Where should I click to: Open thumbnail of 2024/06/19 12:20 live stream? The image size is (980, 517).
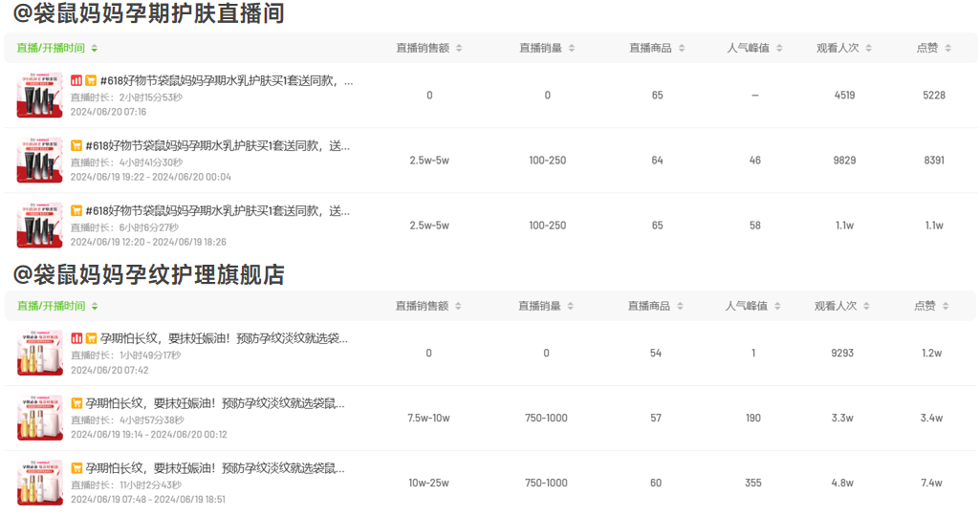point(39,226)
